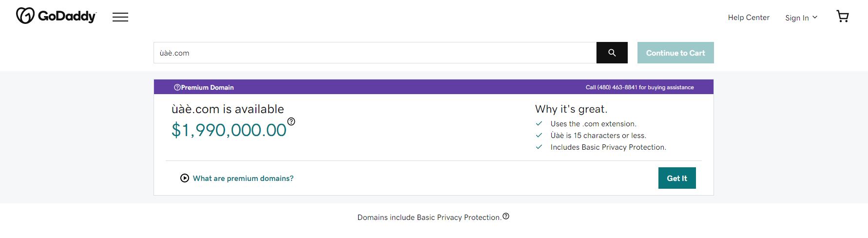Click the call for buying assistance text
Viewport: 868px width, 238px height.
click(639, 87)
